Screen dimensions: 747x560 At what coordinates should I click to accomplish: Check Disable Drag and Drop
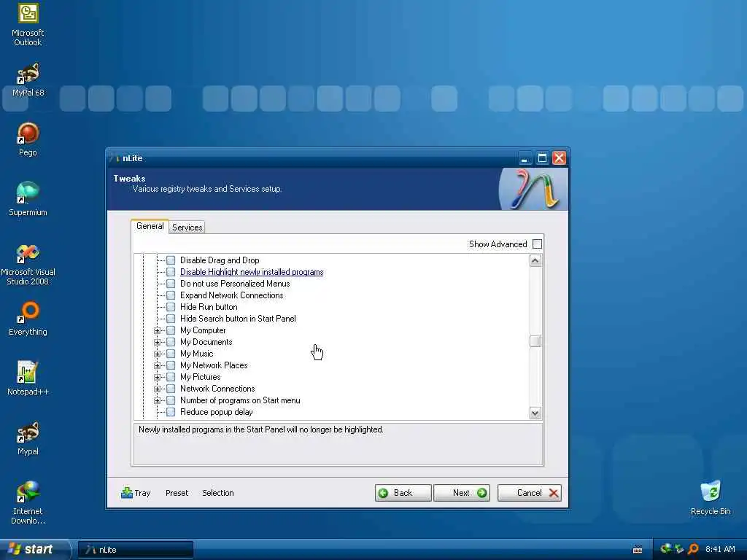point(171,260)
